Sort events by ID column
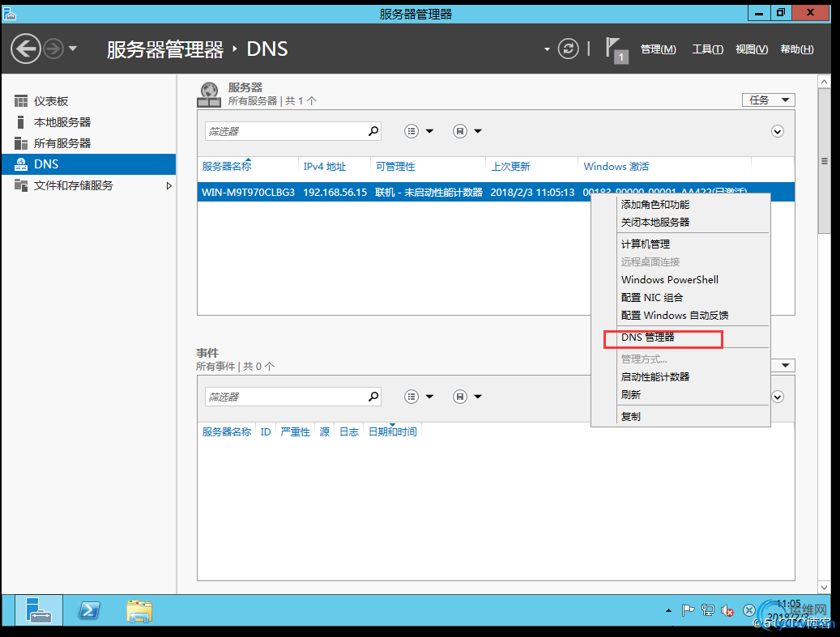The image size is (840, 637). pyautogui.click(x=266, y=432)
